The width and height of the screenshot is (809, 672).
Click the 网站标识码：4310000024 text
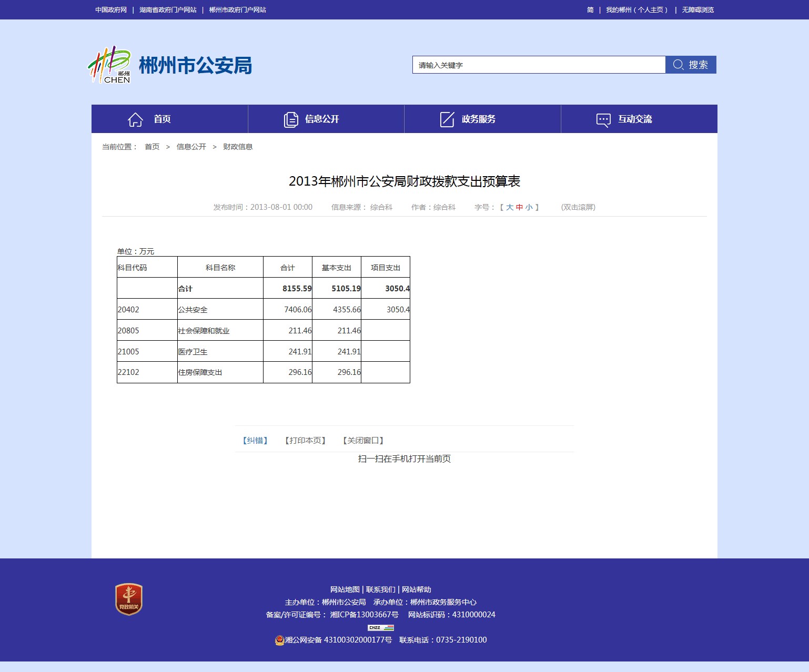pos(452,615)
